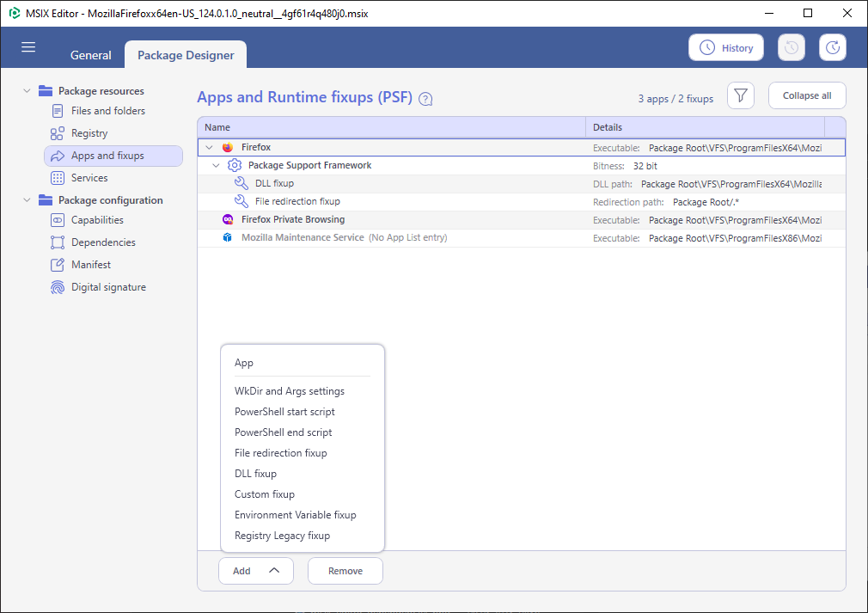
Task: Click the Package resources folder icon
Action: [46, 91]
